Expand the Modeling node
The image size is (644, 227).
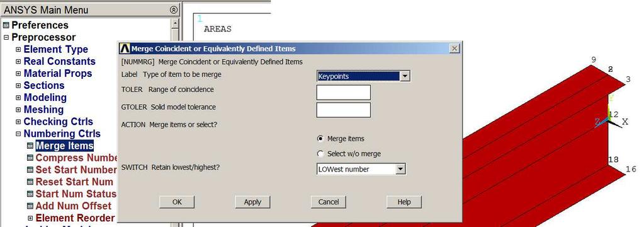(x=18, y=98)
